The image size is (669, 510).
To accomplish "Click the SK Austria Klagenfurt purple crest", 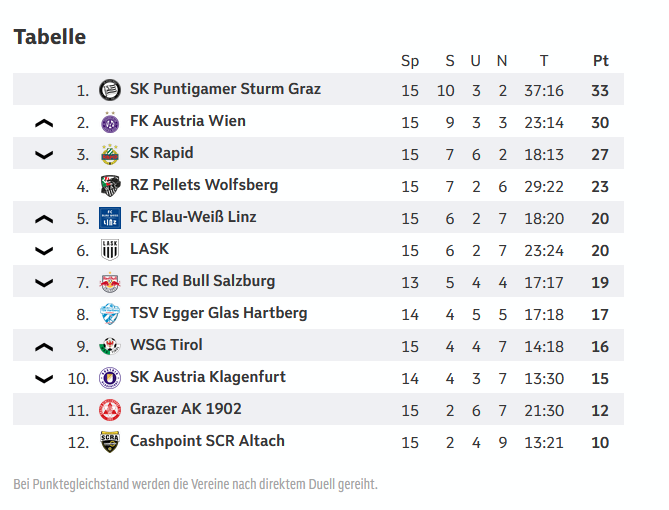I will 110,378.
